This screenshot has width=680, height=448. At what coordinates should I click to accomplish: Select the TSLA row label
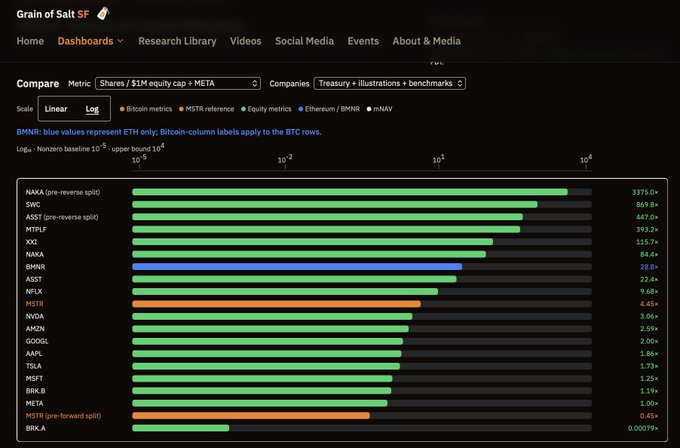pos(33,366)
